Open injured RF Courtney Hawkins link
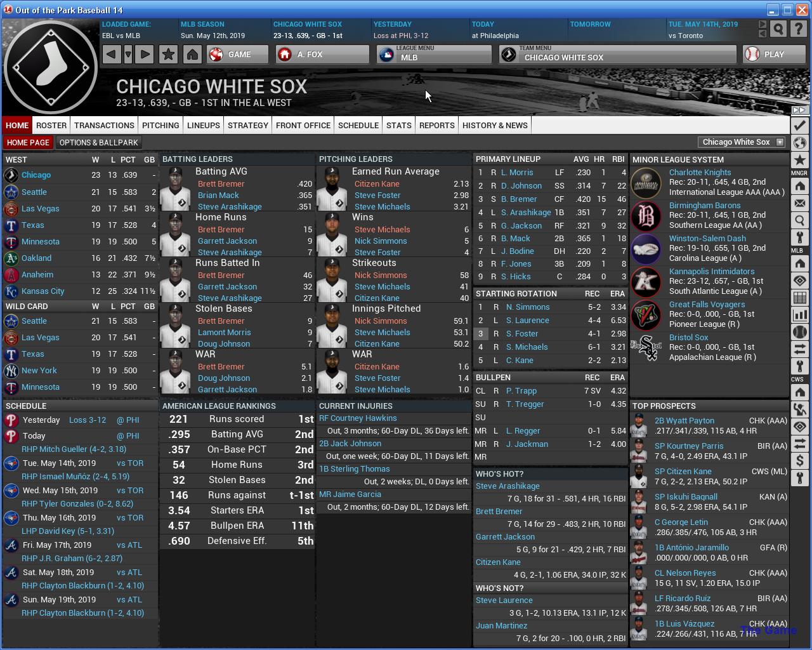812x650 pixels. coord(358,418)
